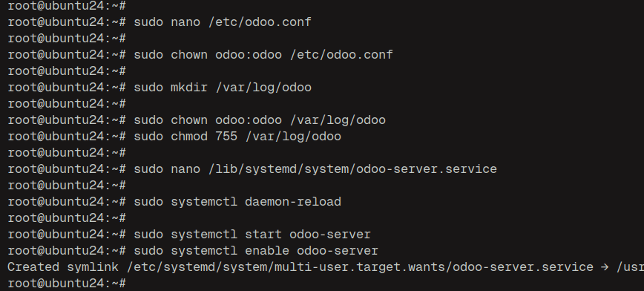This screenshot has height=291, width=644.
Task: Click the arrow symbol in symlink output
Action: (x=605, y=267)
